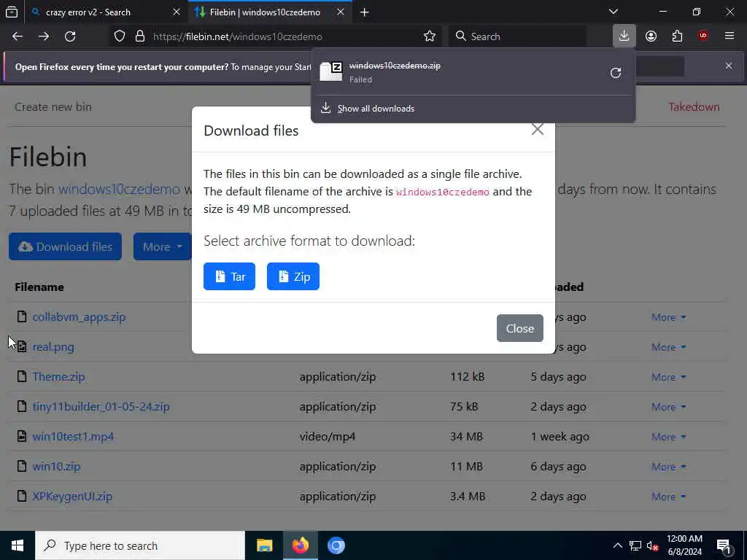Image resolution: width=747 pixels, height=560 pixels.
Task: Click the red uBlock extension icon
Action: (703, 36)
